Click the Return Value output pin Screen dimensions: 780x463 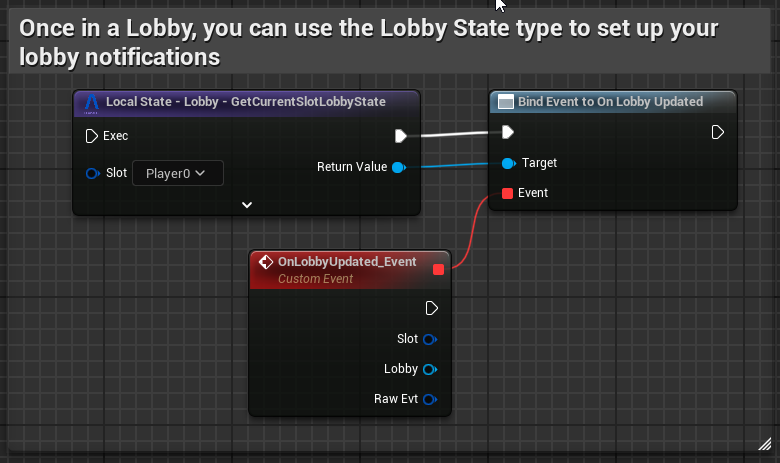tap(398, 167)
